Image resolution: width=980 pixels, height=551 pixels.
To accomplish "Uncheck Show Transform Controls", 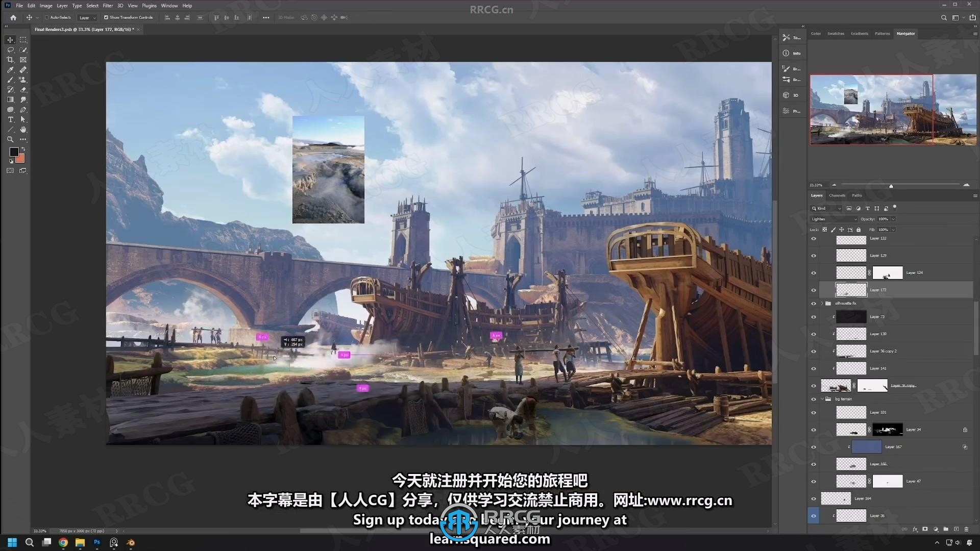I will coord(106,17).
